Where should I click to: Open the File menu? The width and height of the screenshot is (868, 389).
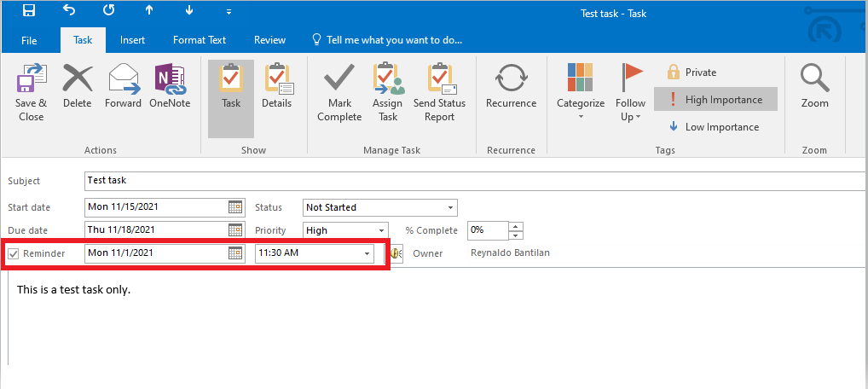click(29, 40)
